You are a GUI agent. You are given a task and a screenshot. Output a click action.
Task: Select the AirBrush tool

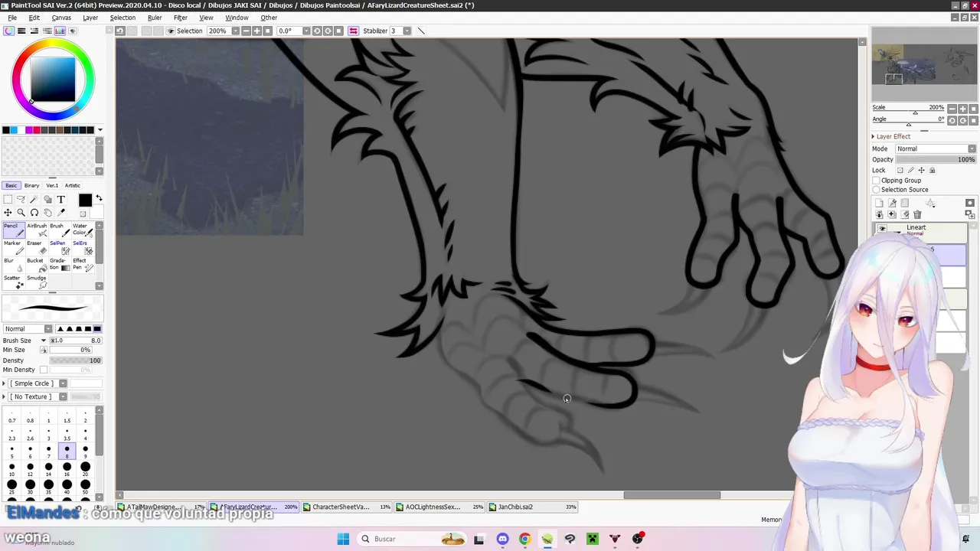pyautogui.click(x=37, y=230)
